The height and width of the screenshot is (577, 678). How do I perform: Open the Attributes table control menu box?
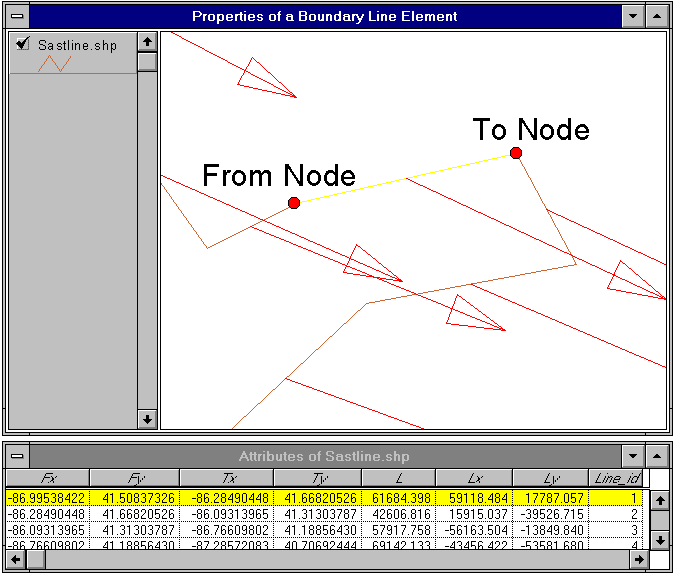[17, 456]
